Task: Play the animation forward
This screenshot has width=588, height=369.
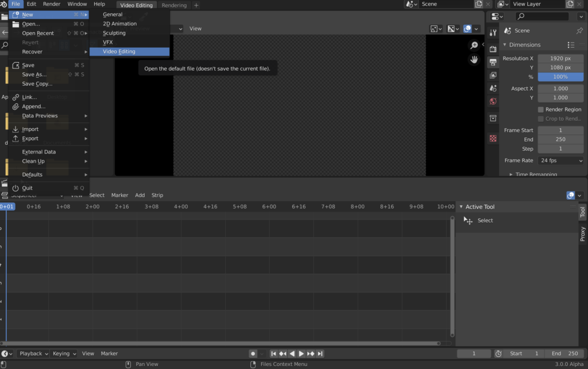Action: (301, 353)
